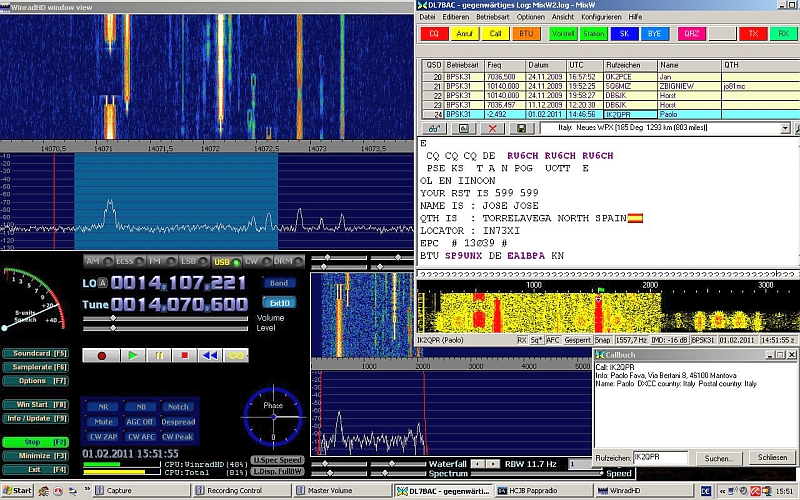The width and height of the screenshot is (800, 500).
Task: Start recording with the red record button
Action: click(x=101, y=356)
